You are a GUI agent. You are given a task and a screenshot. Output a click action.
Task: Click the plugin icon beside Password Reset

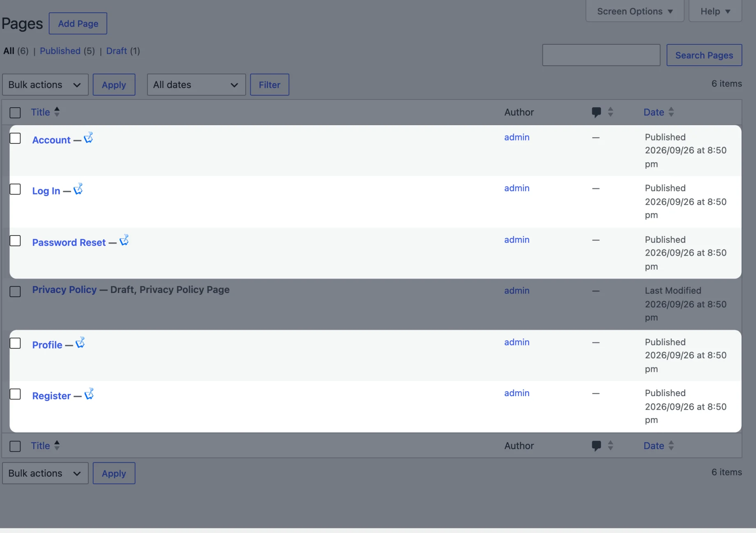coord(124,240)
